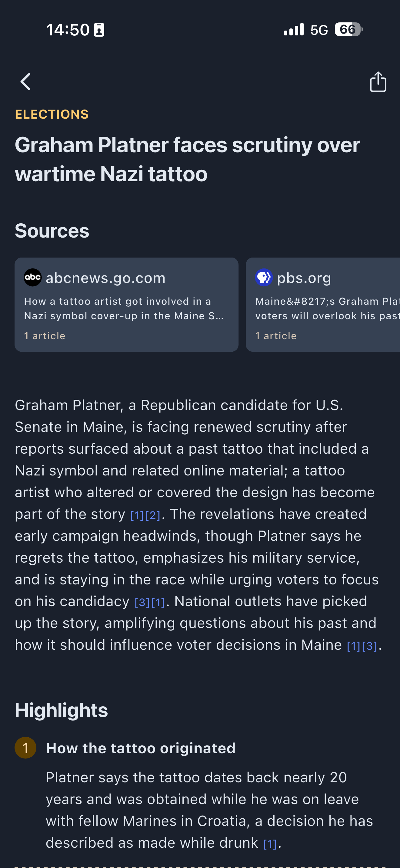Tap the cellular signal bars icon
The height and width of the screenshot is (868, 400).
pos(293,29)
